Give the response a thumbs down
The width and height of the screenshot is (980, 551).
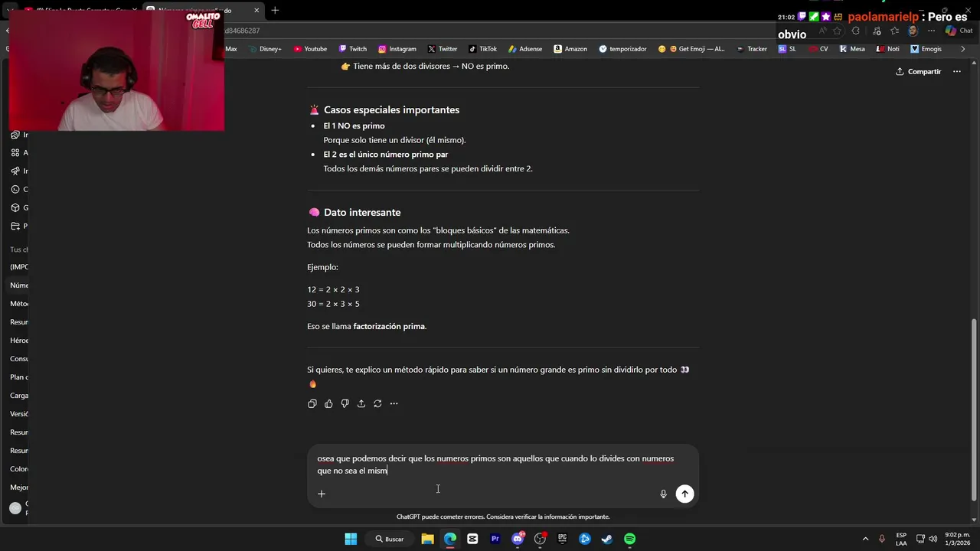[x=345, y=403]
